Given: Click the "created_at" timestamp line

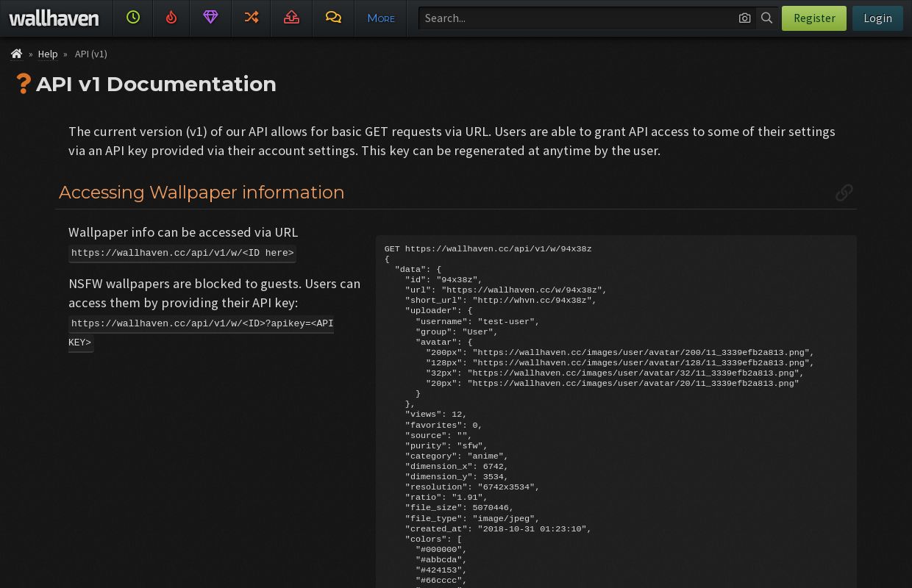Looking at the screenshot, I should pos(498,528).
